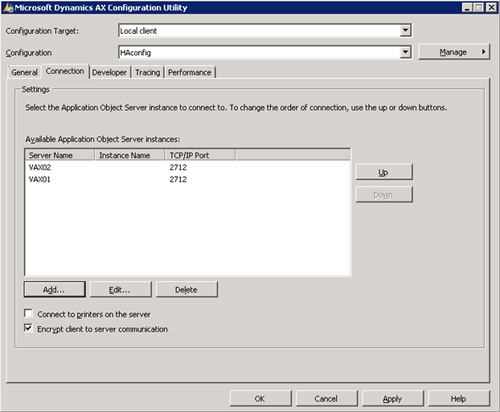Select the Performance tab
The height and width of the screenshot is (412, 500).
click(190, 72)
